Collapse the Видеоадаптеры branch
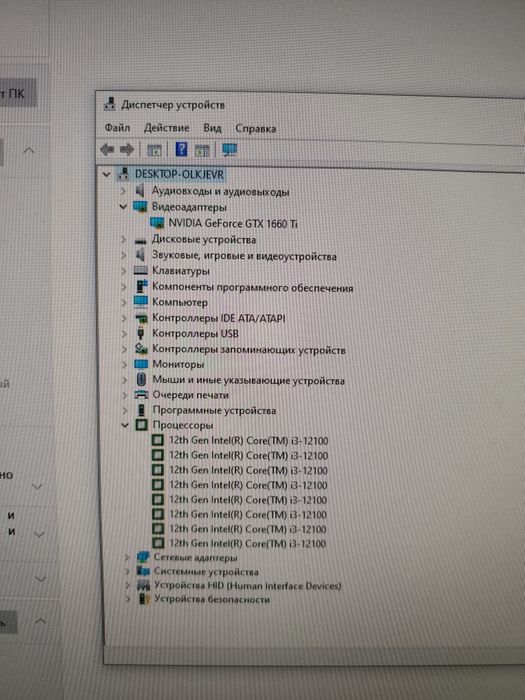Screen dimensions: 525x700 (x=123, y=207)
